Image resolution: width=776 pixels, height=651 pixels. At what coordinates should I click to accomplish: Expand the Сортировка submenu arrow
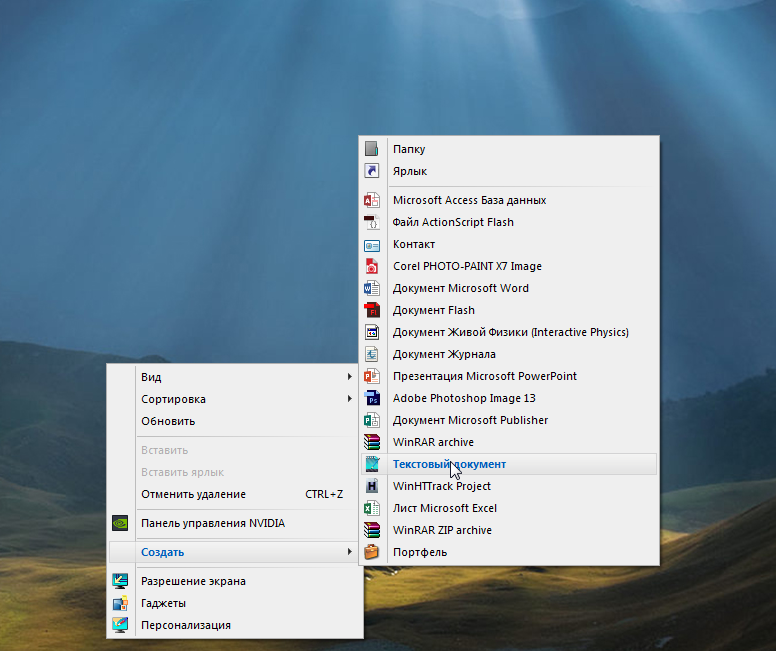349,399
